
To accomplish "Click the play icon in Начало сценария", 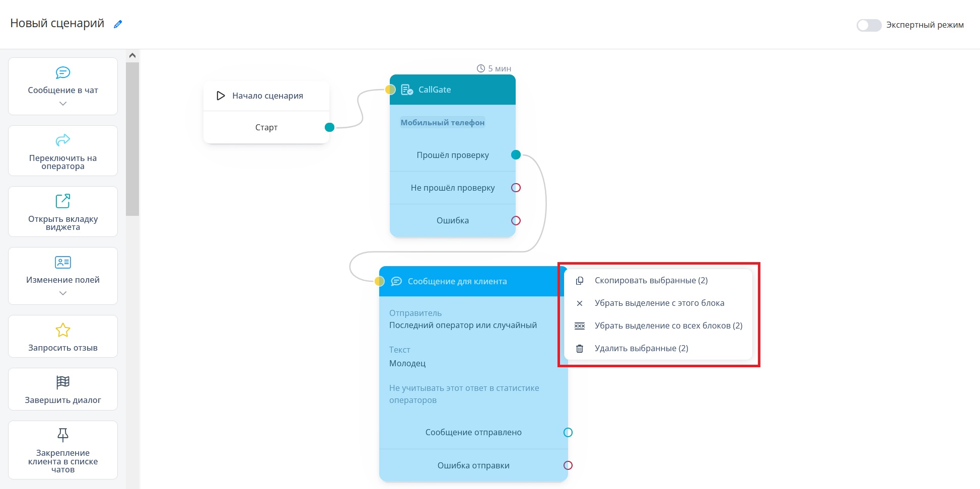I will [220, 96].
